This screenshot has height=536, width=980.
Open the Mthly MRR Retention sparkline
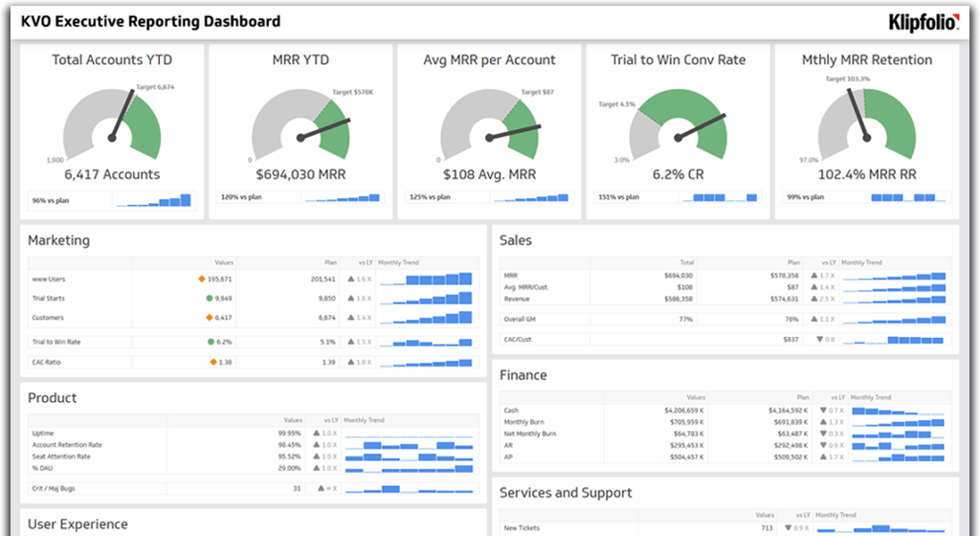pyautogui.click(x=909, y=197)
